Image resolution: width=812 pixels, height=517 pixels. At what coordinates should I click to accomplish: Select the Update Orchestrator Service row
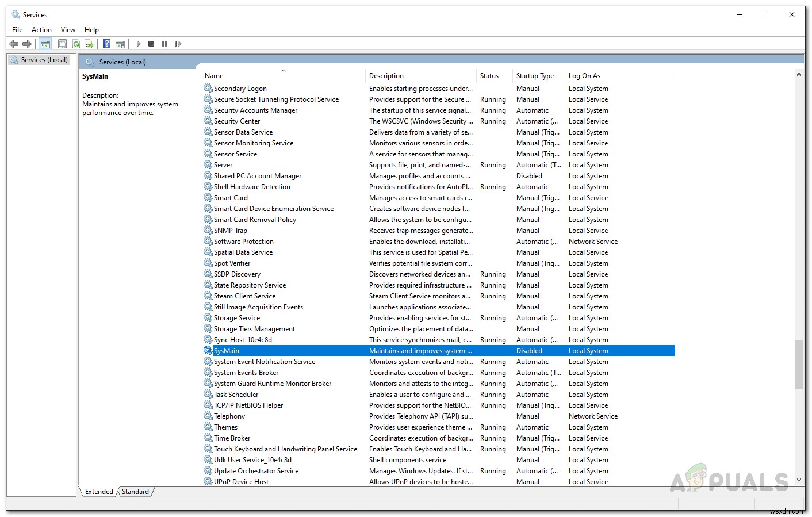(439, 470)
